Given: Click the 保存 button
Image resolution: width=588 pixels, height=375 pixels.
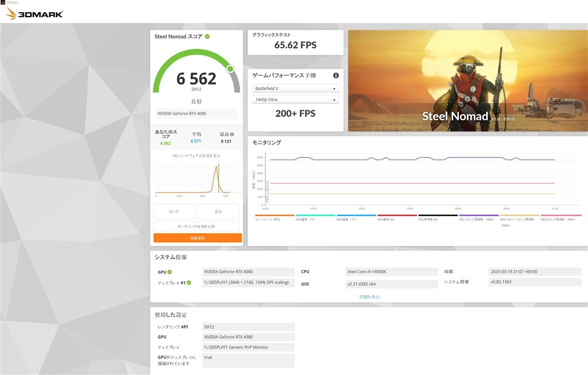Looking at the screenshot, I should 219,211.
